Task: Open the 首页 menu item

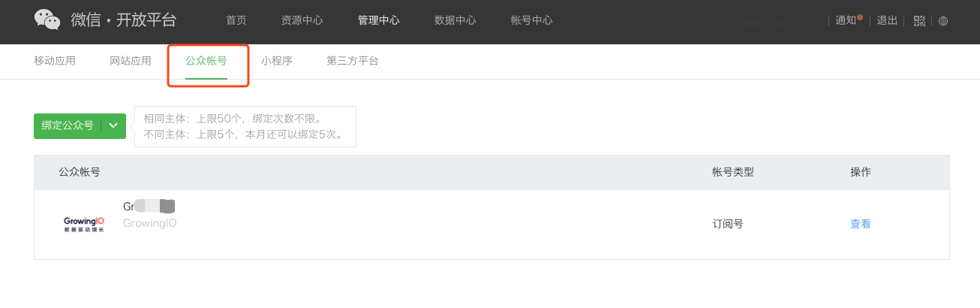Action: click(236, 20)
